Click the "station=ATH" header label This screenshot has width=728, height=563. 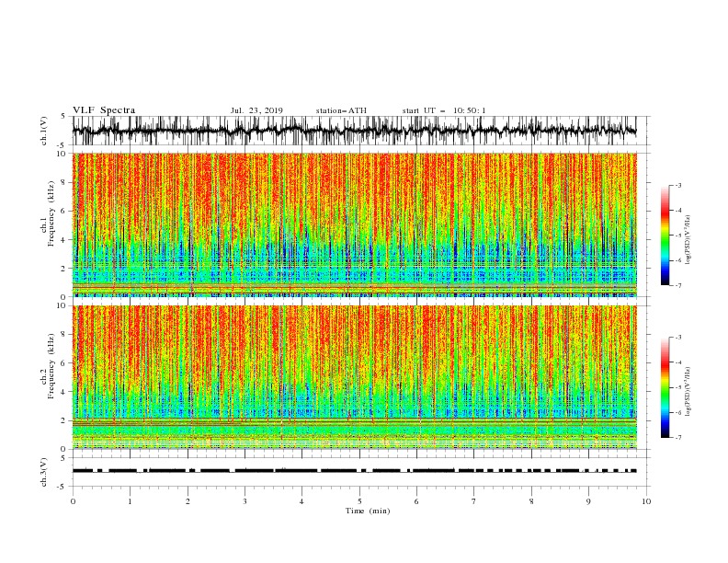341,110
